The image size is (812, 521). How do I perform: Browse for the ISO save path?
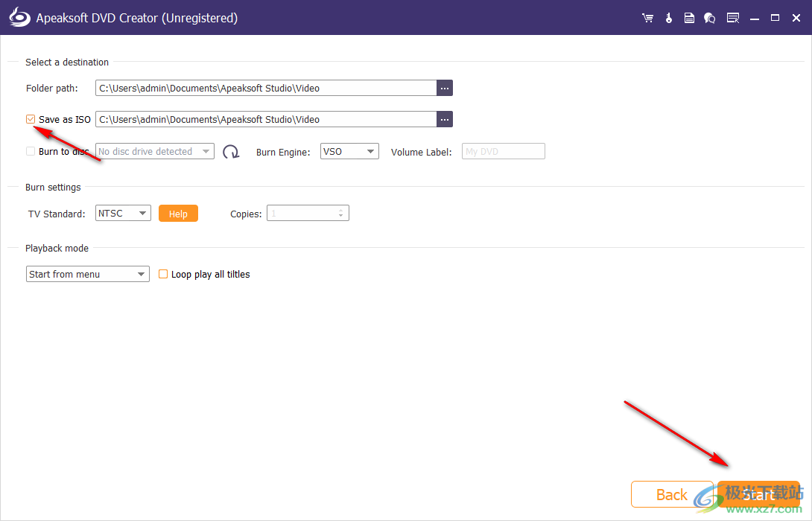445,120
